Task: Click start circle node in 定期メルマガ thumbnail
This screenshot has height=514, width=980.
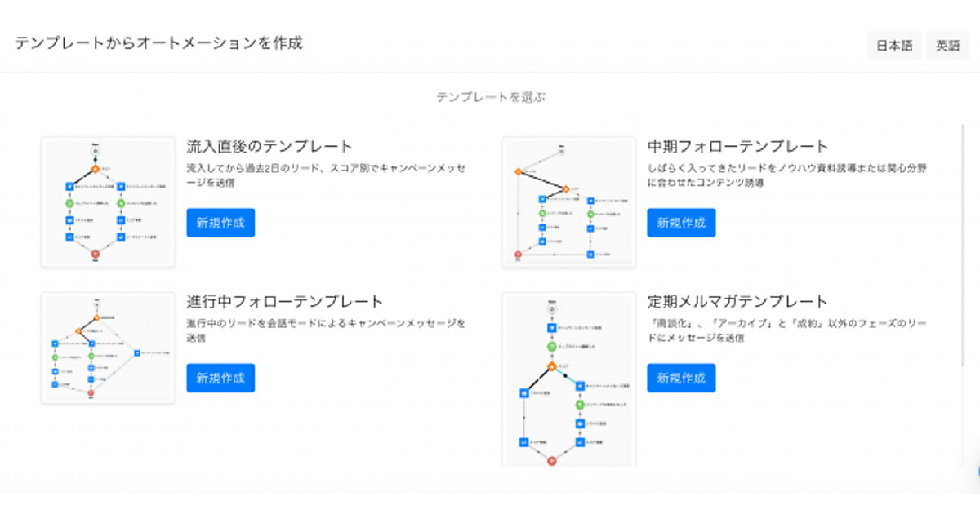Action: [x=552, y=309]
